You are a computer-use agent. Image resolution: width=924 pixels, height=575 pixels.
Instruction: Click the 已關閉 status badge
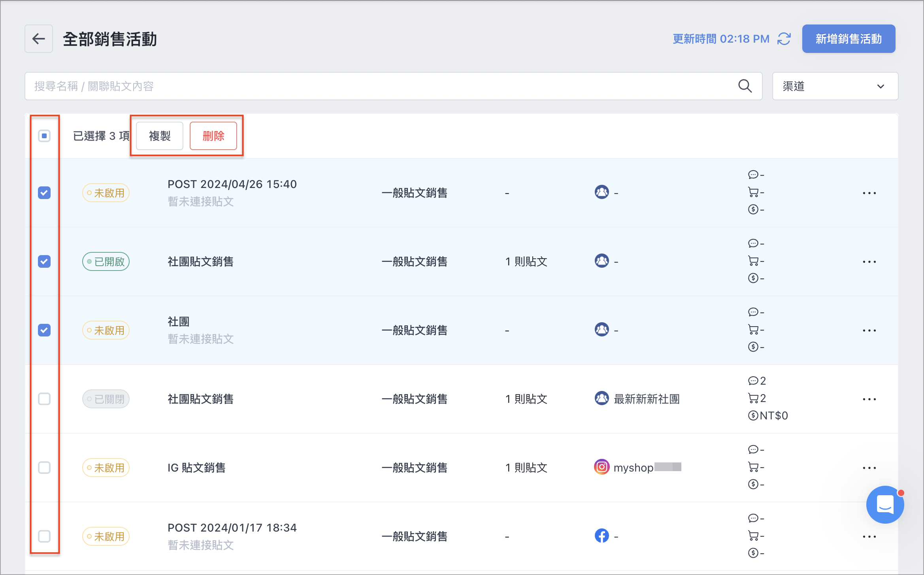tap(106, 399)
